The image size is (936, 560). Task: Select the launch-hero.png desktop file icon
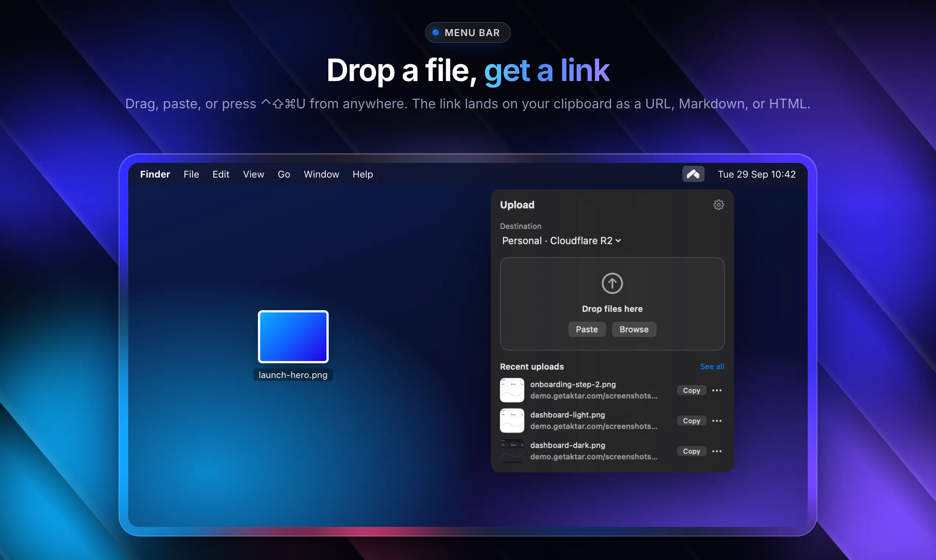(x=293, y=337)
